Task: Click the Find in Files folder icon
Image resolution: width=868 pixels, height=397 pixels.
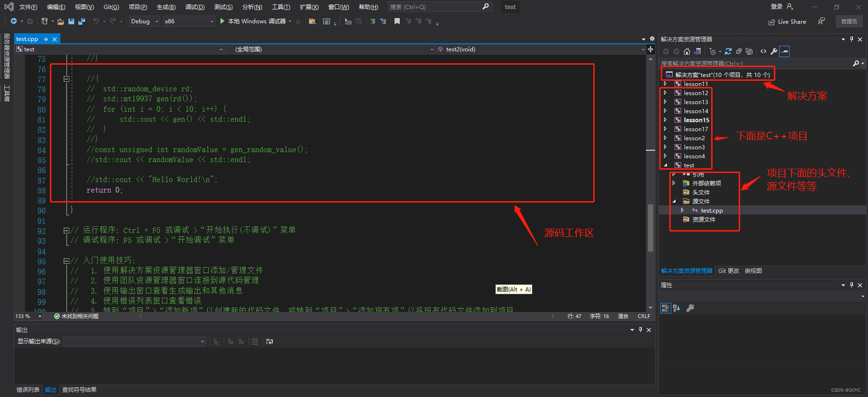Action: tap(312, 21)
